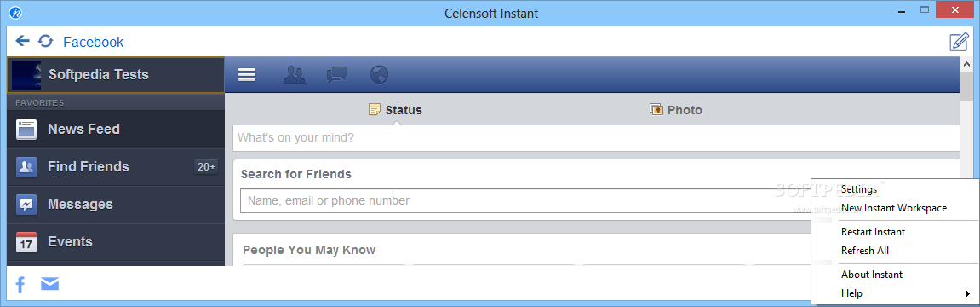Choose New Instant Workspace
This screenshot has width=980, height=307.
pos(894,208)
